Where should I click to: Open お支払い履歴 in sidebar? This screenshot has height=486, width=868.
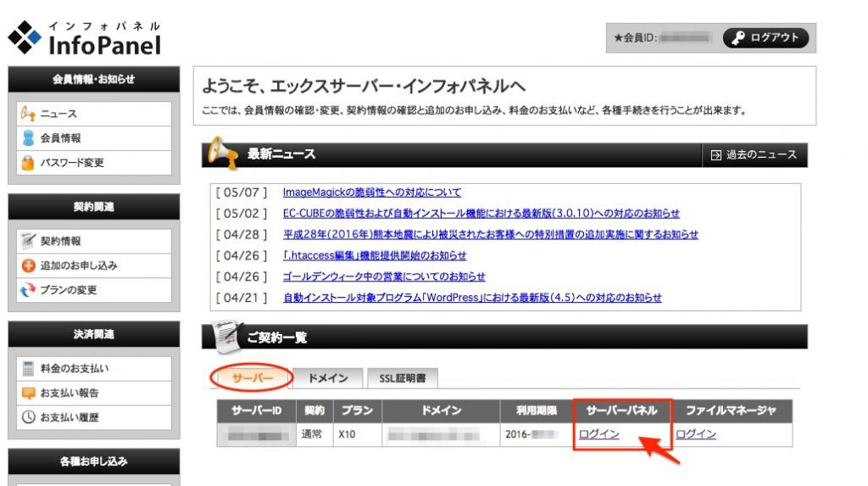click(x=93, y=417)
